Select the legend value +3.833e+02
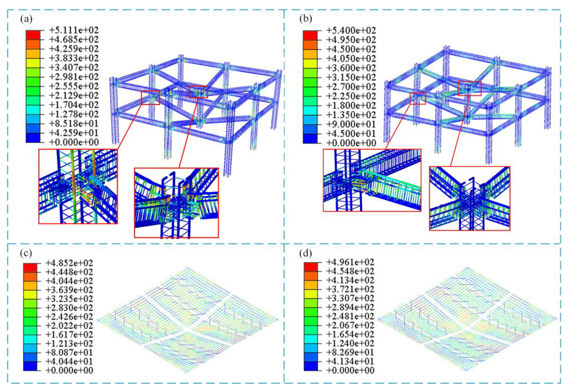This screenshot has height=392, width=569. click(x=74, y=58)
